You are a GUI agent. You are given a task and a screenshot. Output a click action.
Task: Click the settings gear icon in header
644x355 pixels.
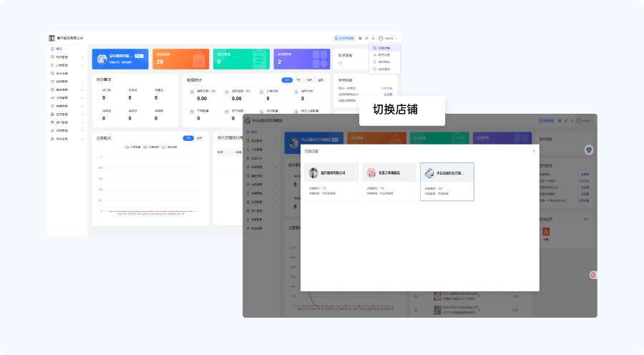coord(360,38)
